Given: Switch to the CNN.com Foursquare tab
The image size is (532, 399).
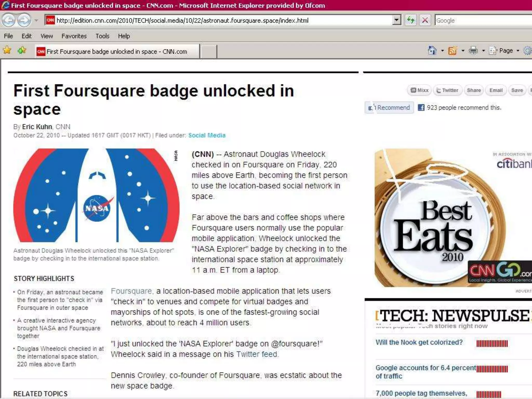Looking at the screenshot, I should point(117,51).
